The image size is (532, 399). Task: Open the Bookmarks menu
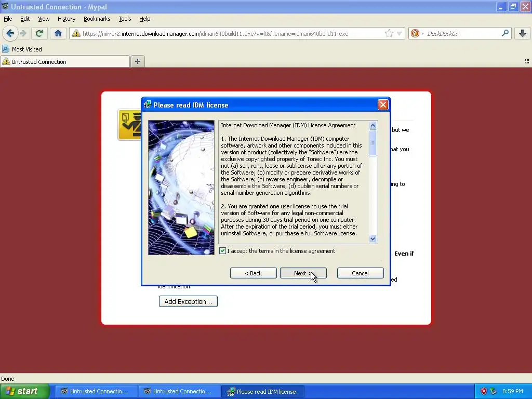(97, 19)
